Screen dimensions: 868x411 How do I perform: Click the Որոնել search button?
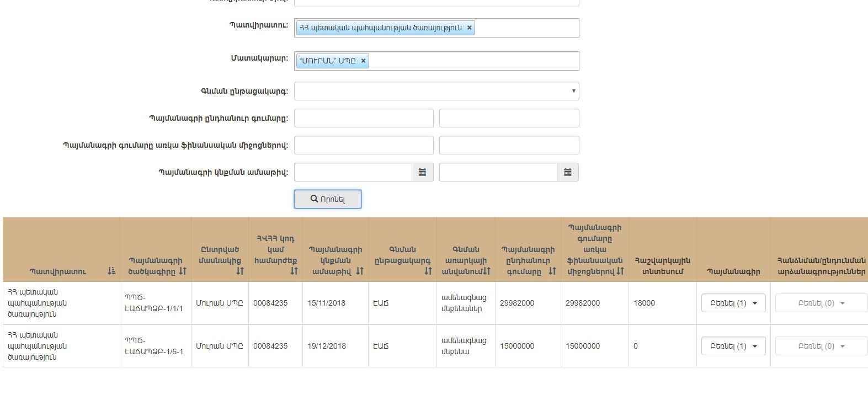click(x=327, y=199)
